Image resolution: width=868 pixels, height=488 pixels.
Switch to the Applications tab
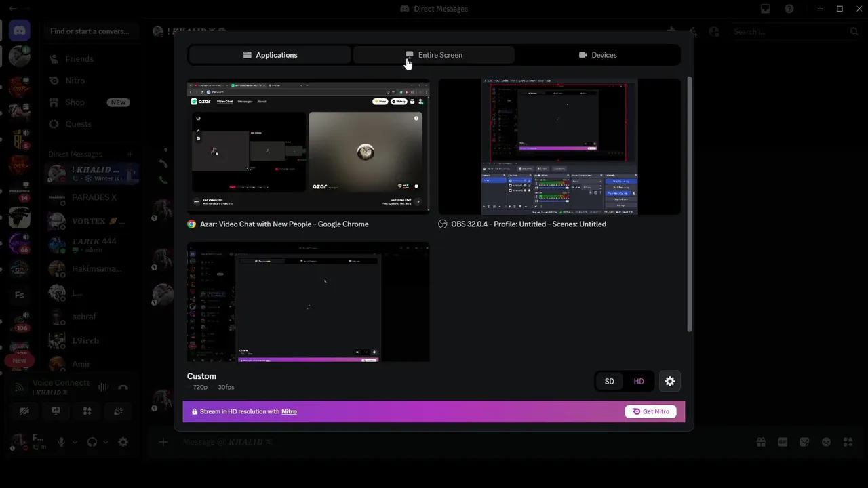pos(270,55)
